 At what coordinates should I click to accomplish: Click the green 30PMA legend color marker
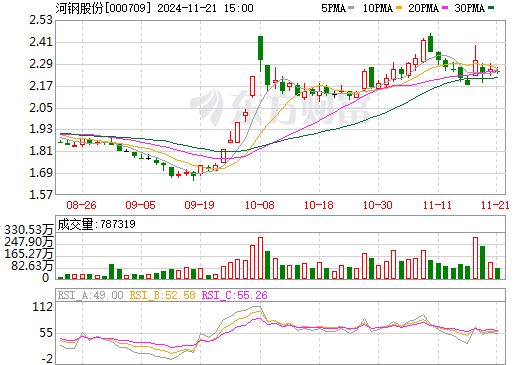coord(491,8)
